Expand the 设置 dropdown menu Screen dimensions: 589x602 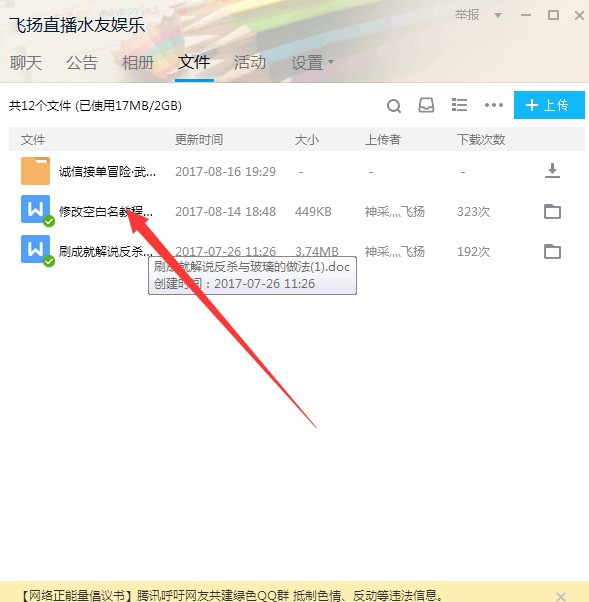[313, 62]
